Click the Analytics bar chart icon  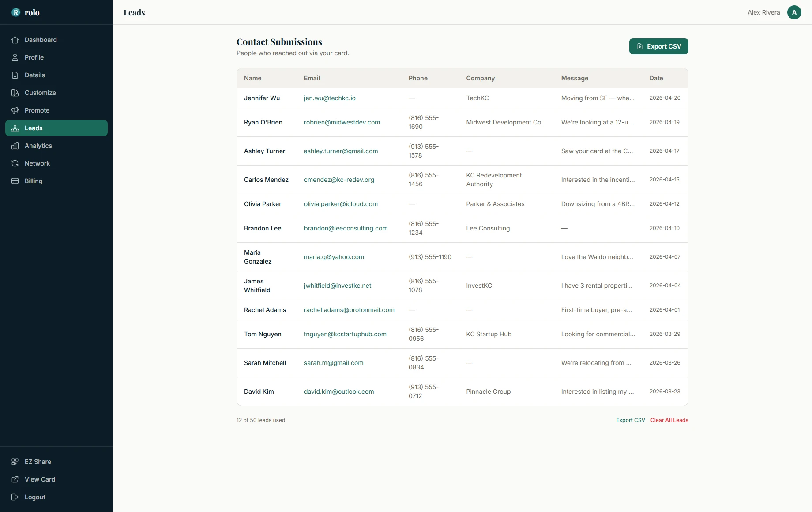click(15, 146)
